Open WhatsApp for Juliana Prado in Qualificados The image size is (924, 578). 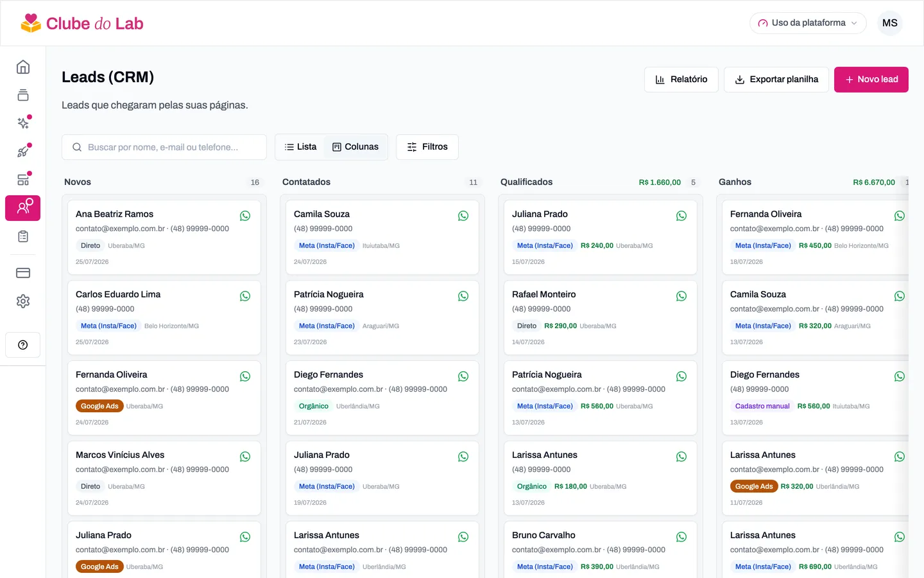681,216
